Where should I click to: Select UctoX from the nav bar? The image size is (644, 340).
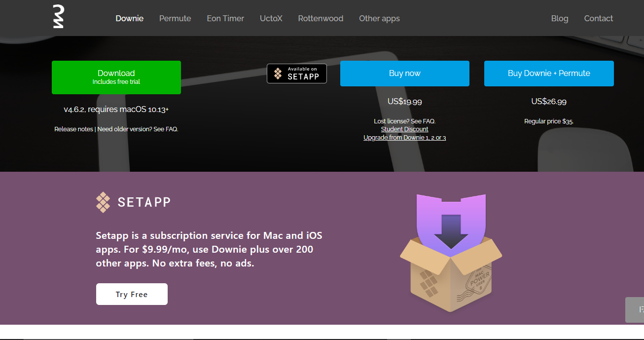click(x=271, y=18)
